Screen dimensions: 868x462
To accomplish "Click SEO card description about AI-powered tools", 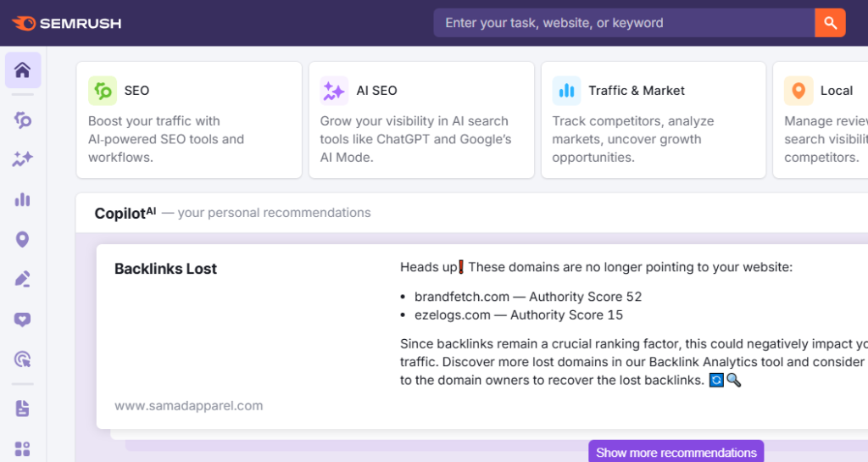I will click(166, 139).
